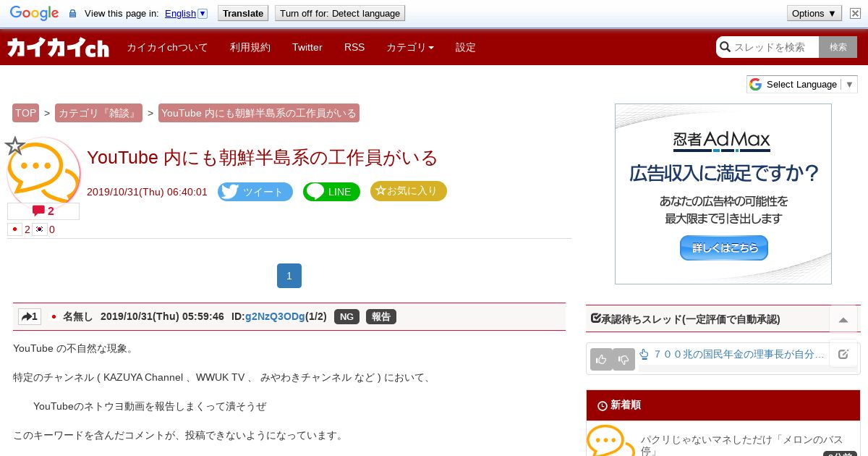Click 詳しくはこちら button in the ad
This screenshot has width=868, height=456.
point(724,248)
